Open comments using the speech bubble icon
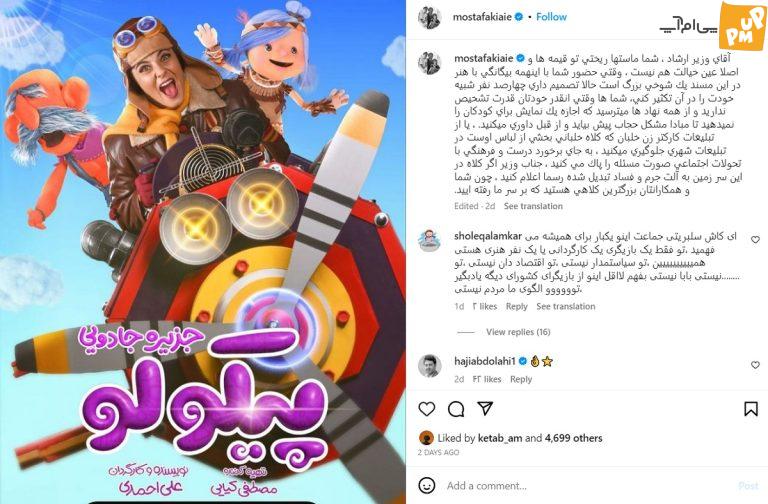768x504 pixels. click(x=456, y=409)
